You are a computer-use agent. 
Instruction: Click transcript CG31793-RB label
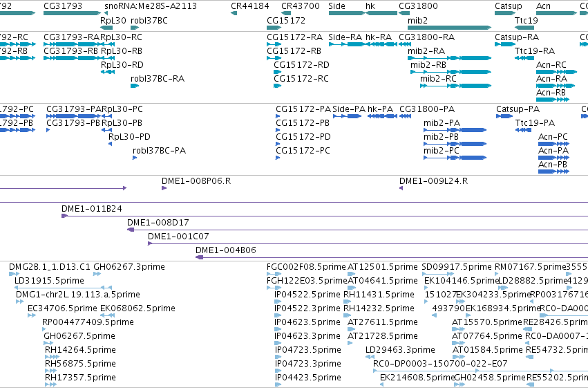71,51
